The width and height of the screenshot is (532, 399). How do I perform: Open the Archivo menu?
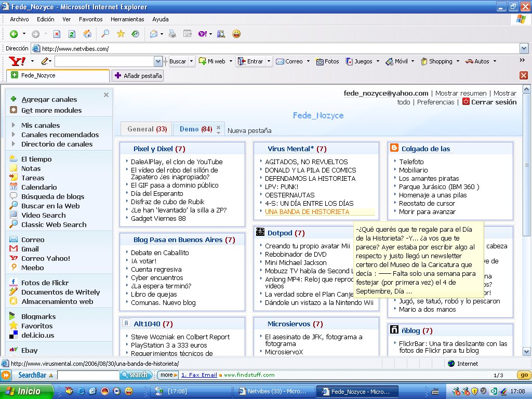click(x=19, y=19)
